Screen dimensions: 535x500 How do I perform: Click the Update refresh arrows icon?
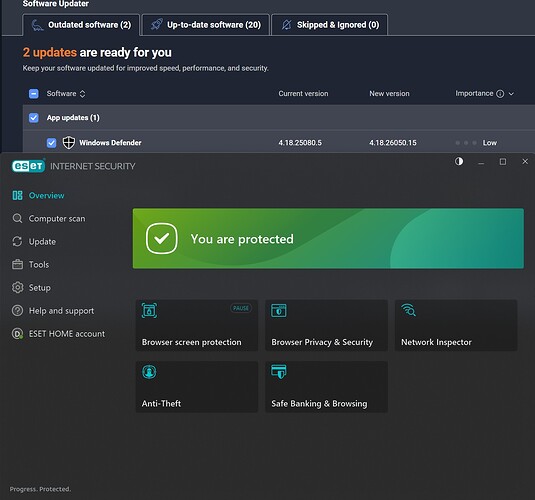coord(17,242)
